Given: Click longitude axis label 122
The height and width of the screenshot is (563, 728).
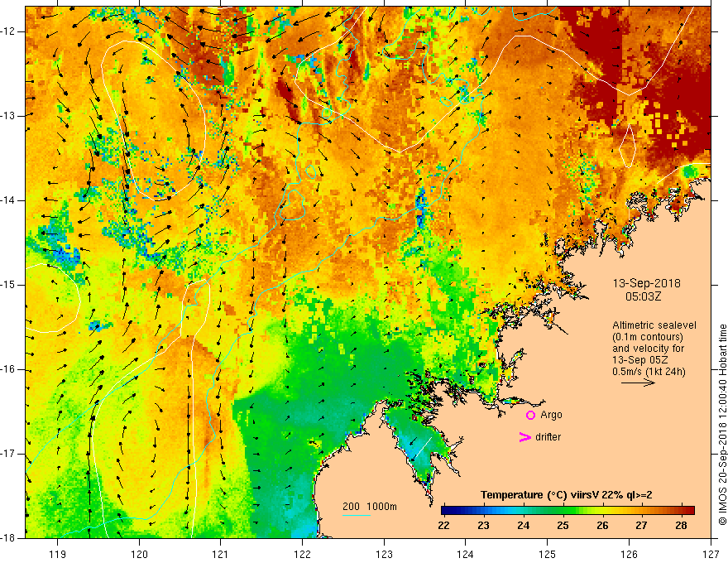Looking at the screenshot, I should click(x=302, y=554).
